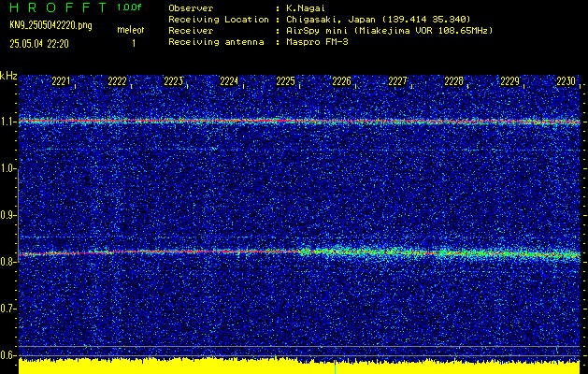Click the 1.0 frequency axis label
The height and width of the screenshot is (374, 588).
click(7, 168)
